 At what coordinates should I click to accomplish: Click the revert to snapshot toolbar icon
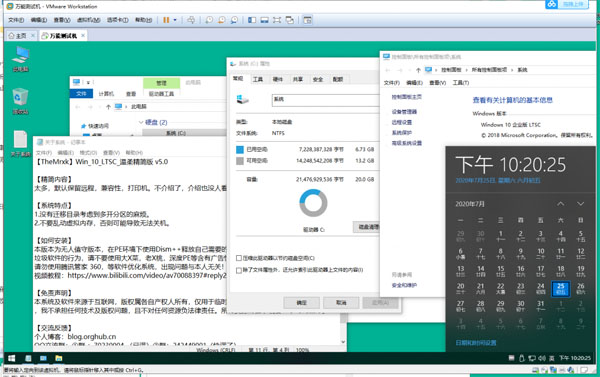tap(222, 20)
